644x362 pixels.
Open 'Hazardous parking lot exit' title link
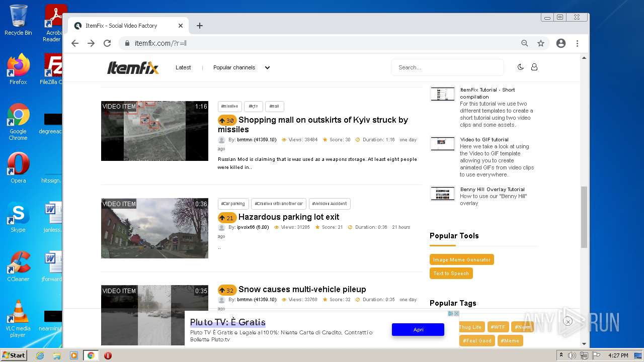click(289, 217)
